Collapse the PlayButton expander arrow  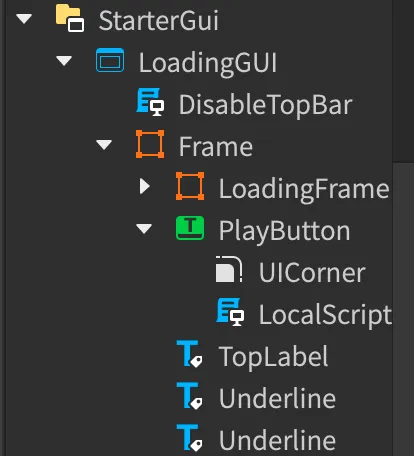144,228
